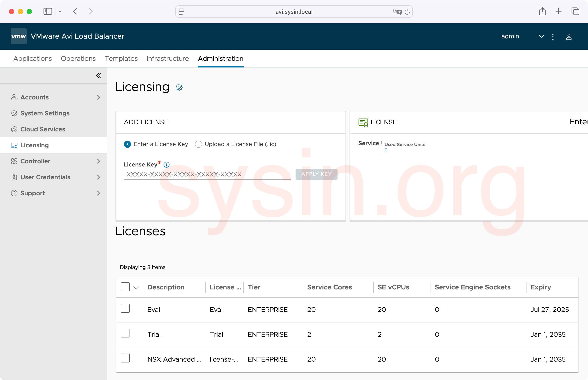The width and height of the screenshot is (588, 380).
Task: Open the select-all checkbox dropdown arrow
Action: coord(136,288)
